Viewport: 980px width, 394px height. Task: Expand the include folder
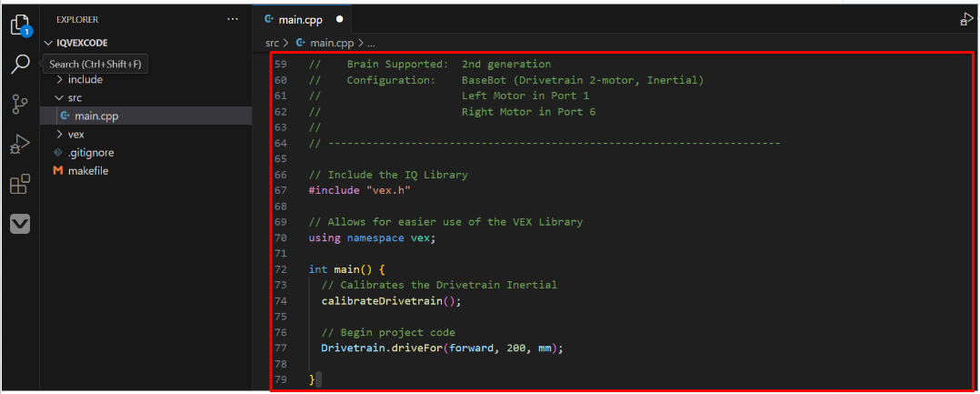(85, 79)
